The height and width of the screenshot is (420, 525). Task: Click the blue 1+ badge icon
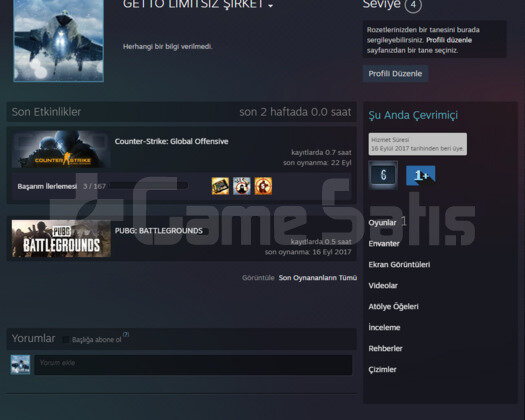tap(421, 175)
